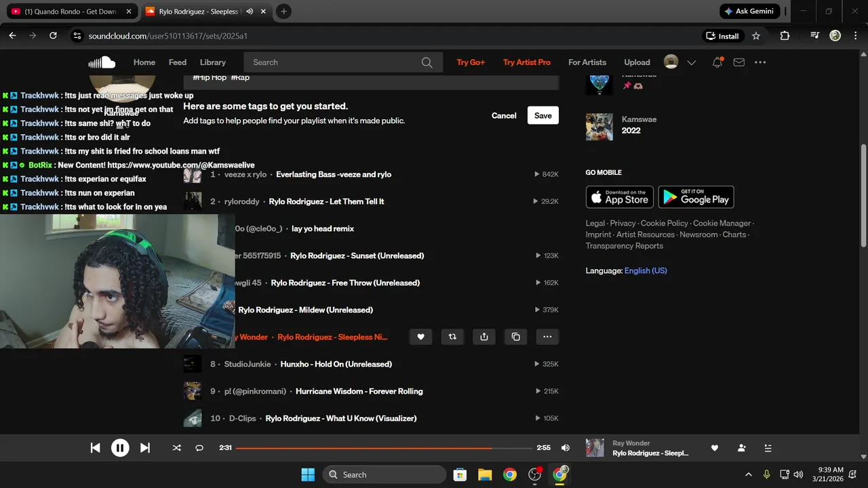
Task: Follow Ray Wonder from the player bar
Action: click(x=742, y=448)
